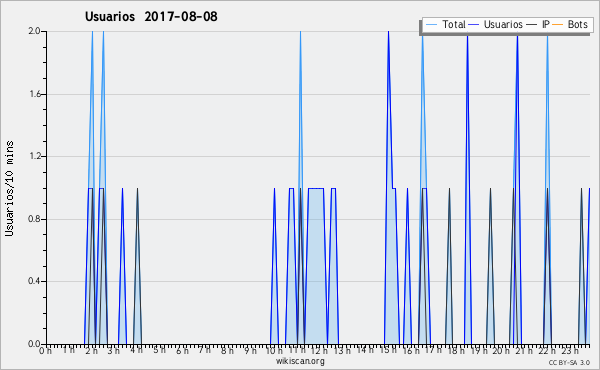Click the '0.4' y-axis value
Image resolution: width=600 pixels, height=370 pixels.
point(35,282)
